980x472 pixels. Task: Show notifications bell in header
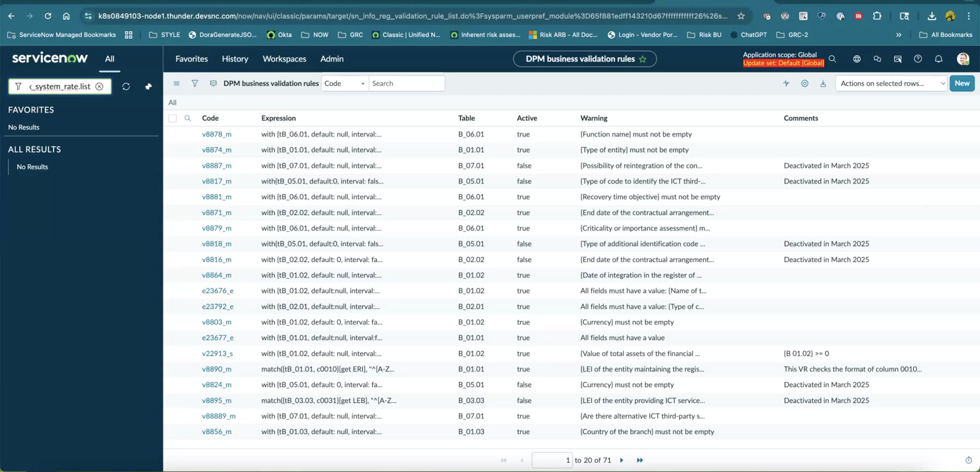(x=939, y=59)
